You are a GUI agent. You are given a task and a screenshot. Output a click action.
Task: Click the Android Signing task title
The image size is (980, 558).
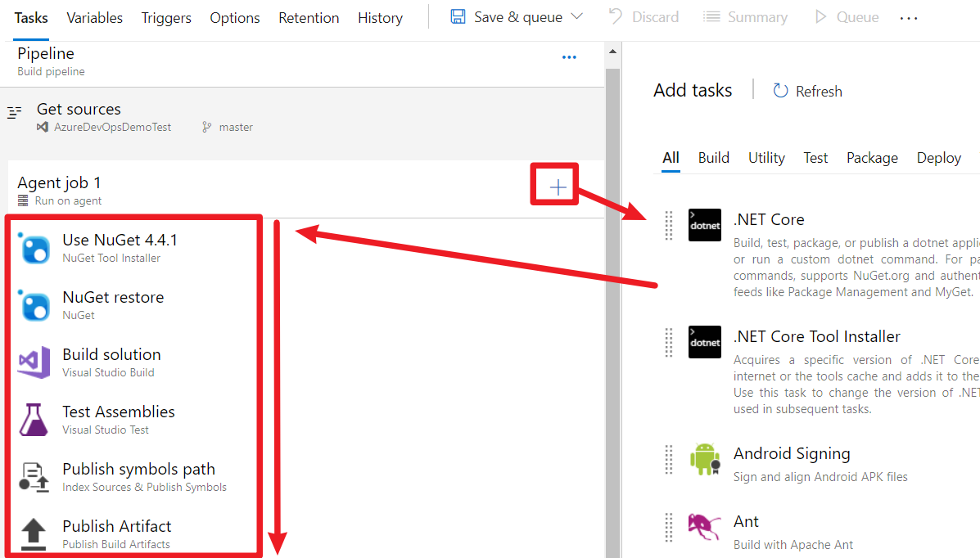(792, 453)
